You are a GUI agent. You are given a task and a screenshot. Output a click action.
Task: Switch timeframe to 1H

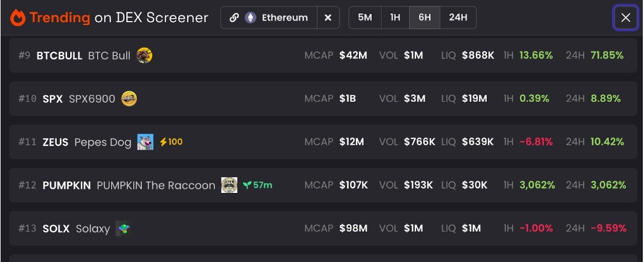point(395,18)
